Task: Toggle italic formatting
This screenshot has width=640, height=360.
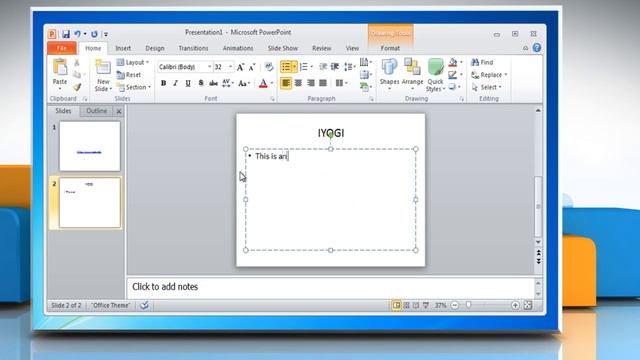Action: click(176, 83)
